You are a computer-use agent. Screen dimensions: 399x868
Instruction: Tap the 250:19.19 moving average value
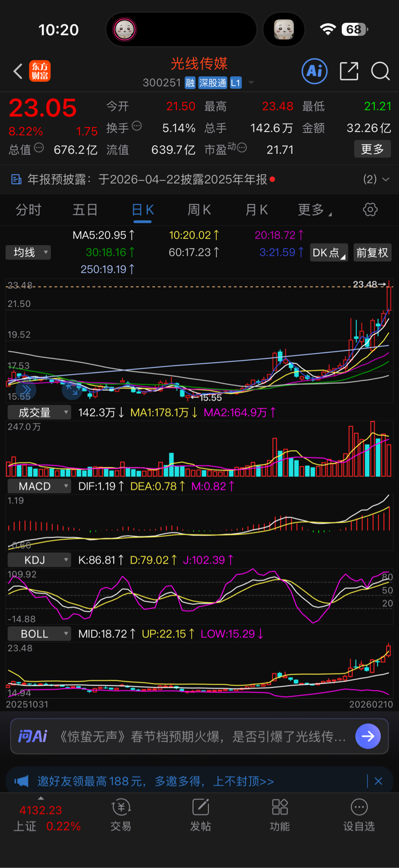(108, 269)
